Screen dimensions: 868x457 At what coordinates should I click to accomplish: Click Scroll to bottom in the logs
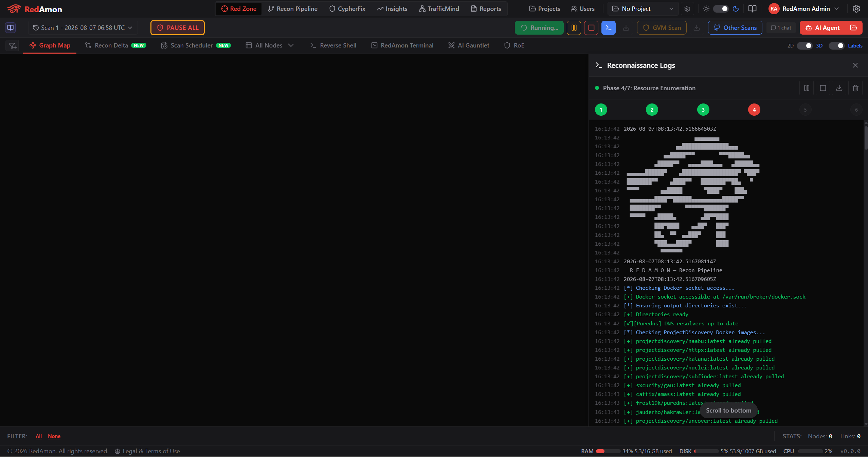coord(729,411)
